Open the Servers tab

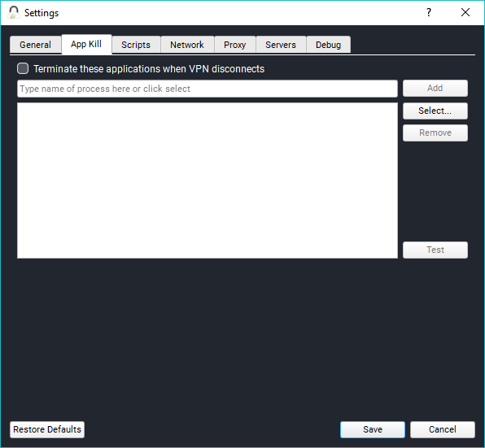[x=281, y=45]
